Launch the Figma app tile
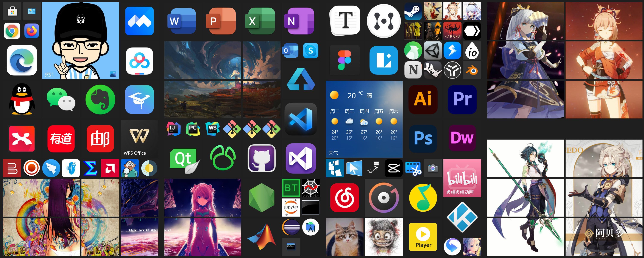Screen dimensions: 644x258 (345, 60)
